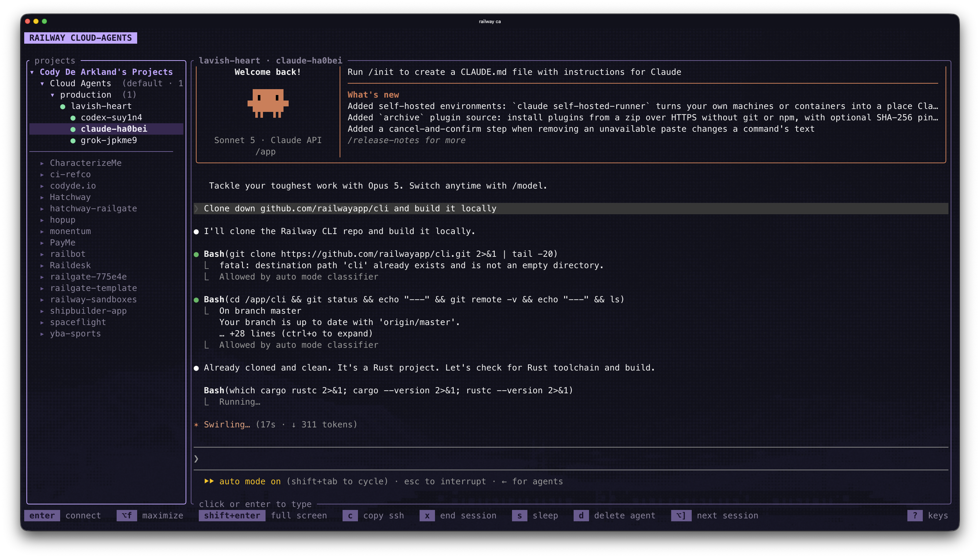
Task: Click the 'Bash(git clone' command line
Action: 381,254
